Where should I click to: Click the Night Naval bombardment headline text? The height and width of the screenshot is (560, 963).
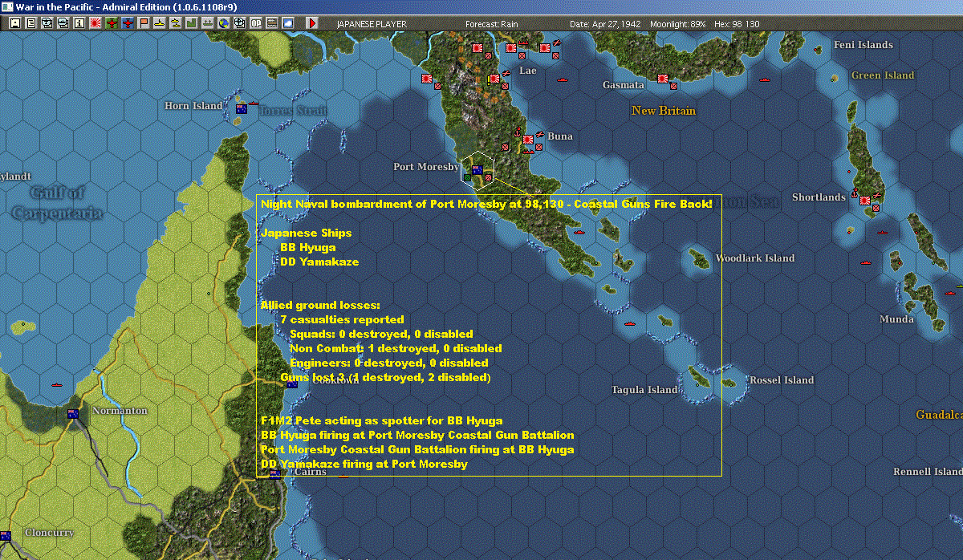(x=486, y=204)
